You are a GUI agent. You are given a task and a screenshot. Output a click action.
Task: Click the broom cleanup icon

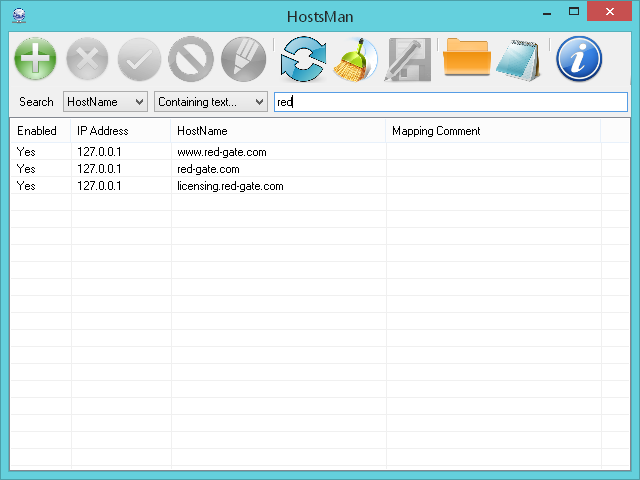click(356, 59)
